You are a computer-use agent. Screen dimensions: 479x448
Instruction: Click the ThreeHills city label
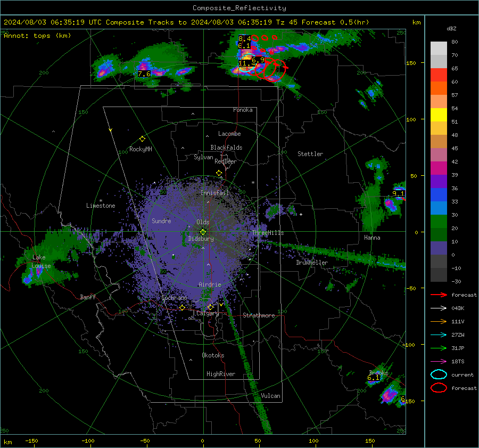click(268, 233)
